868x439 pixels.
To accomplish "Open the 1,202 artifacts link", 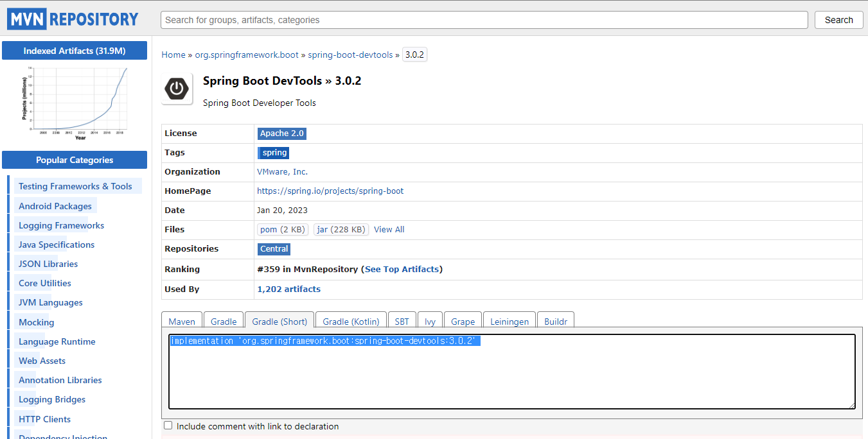I will 288,289.
